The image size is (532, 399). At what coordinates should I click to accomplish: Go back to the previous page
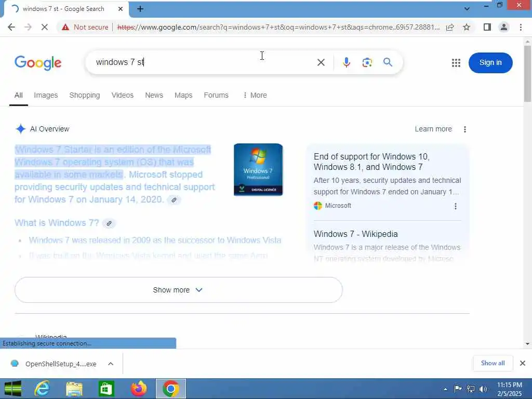[11, 27]
